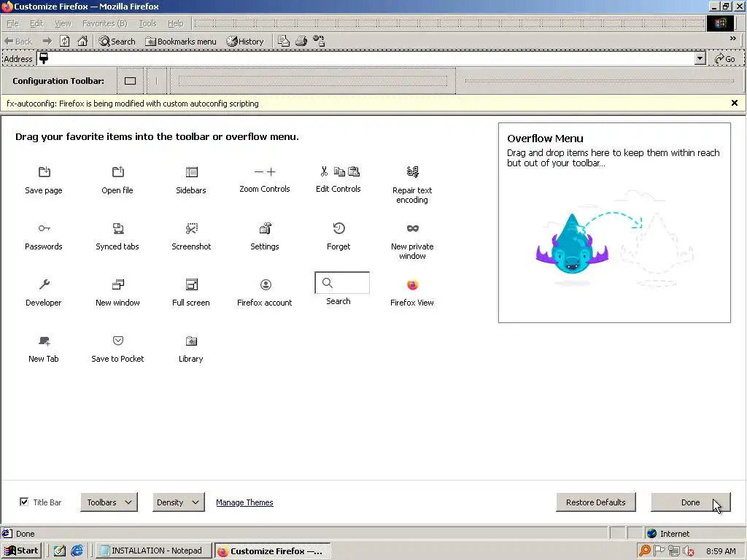
Task: Click the Restore Defaults button
Action: pos(595,502)
